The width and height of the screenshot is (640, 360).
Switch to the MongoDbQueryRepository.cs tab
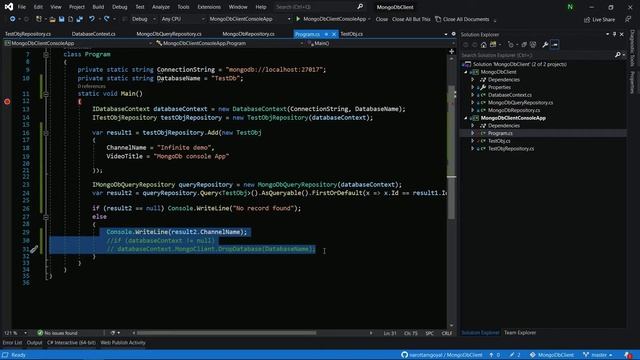[x=169, y=34]
